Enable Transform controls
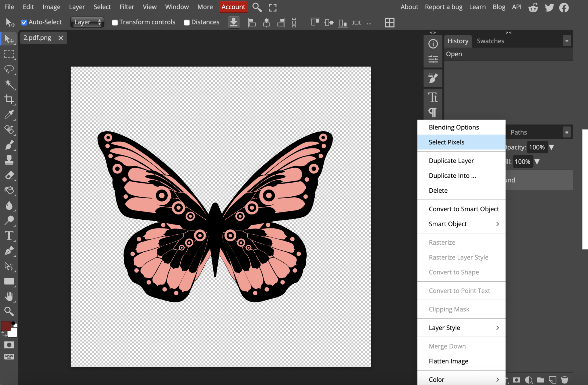The image size is (588, 385). tap(115, 22)
